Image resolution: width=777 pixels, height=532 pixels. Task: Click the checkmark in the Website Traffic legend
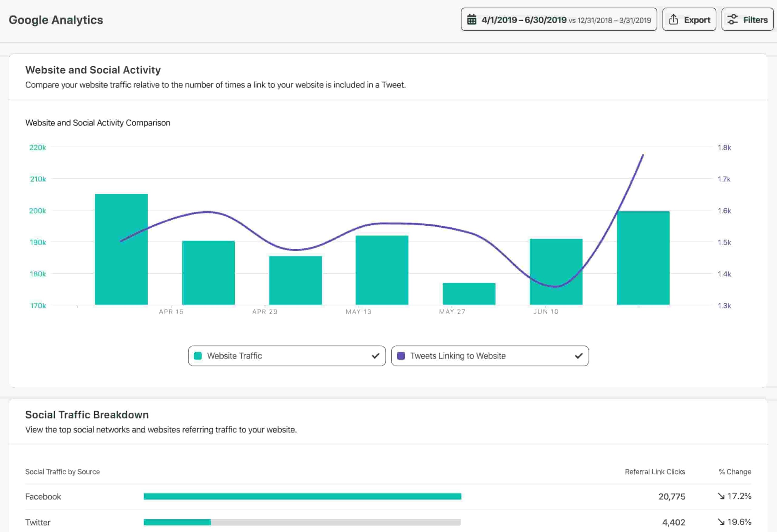point(375,356)
